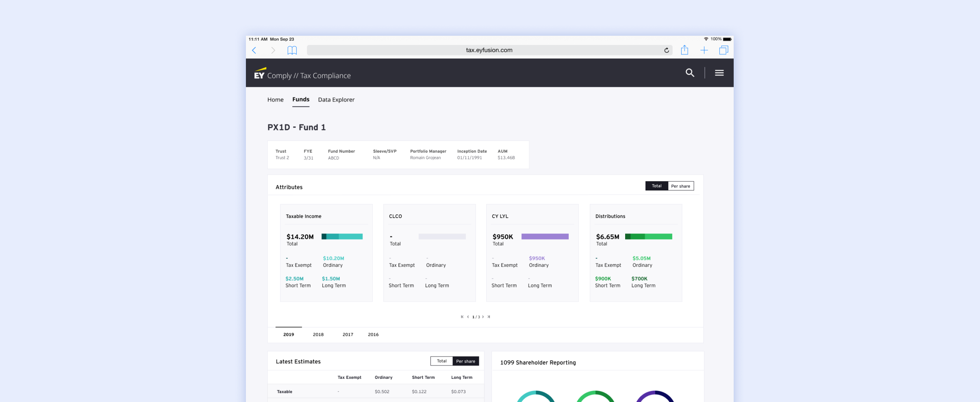Viewport: 980px width, 402px height.
Task: Click the bold "$950K" CY LYL total
Action: [x=503, y=237]
